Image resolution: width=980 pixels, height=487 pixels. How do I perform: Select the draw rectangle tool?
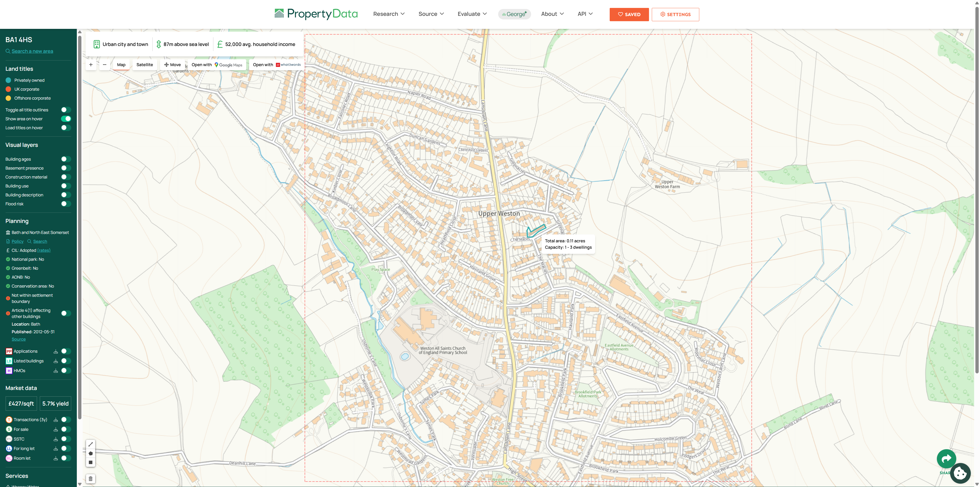click(91, 463)
